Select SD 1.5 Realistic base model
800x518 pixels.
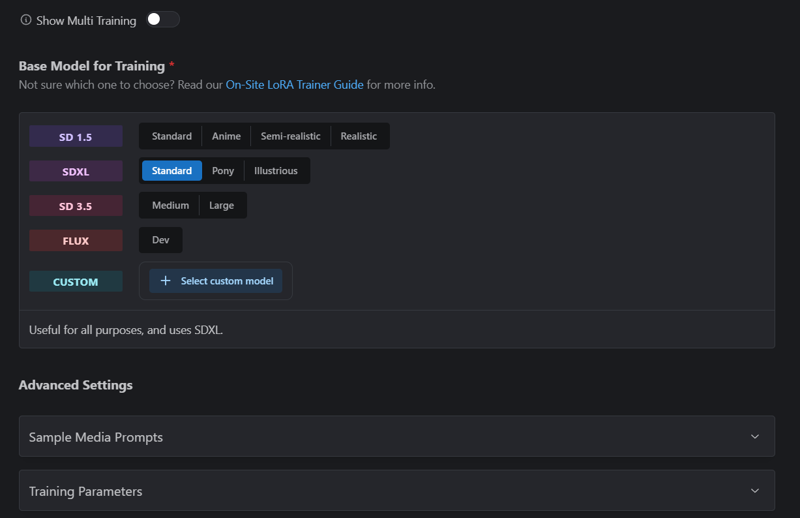pos(359,136)
